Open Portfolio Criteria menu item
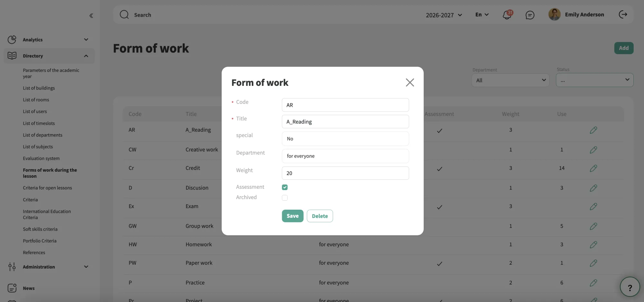 tap(40, 241)
